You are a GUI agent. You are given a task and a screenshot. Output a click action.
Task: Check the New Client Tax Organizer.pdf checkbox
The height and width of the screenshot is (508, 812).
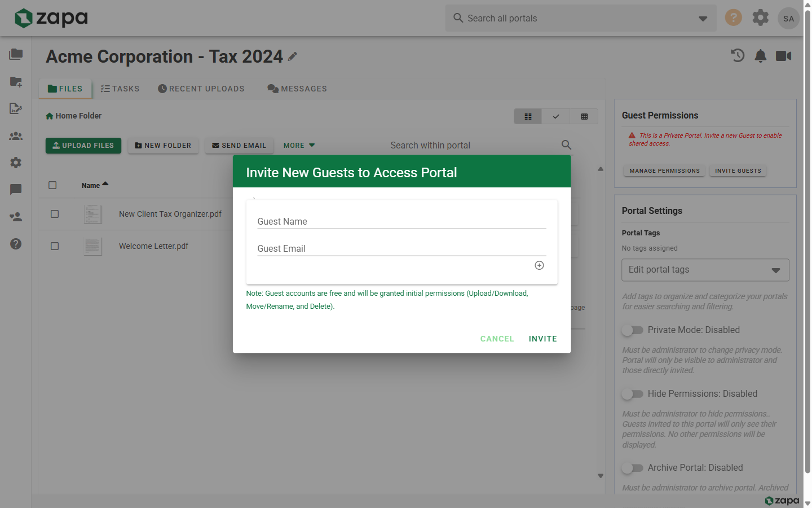tap(55, 214)
